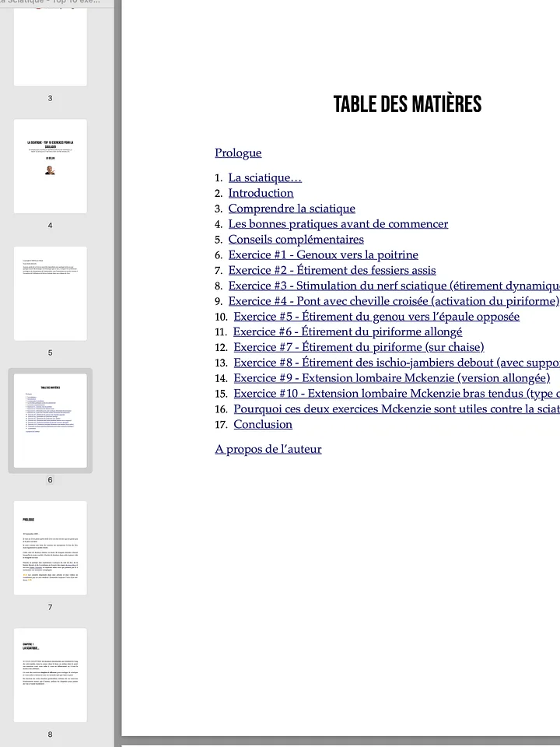Open 'Pourquoi ces deux exercices Mckenzie' link
This screenshot has height=747, width=560.
pos(397,409)
